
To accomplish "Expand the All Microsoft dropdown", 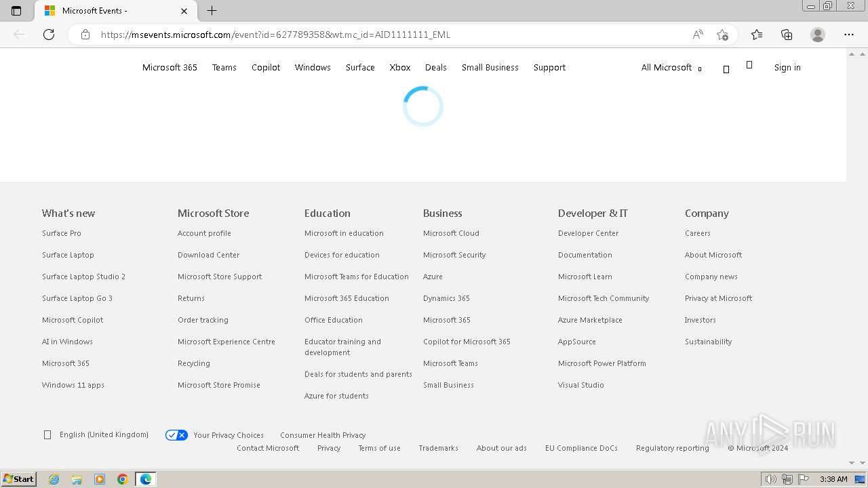I will click(x=671, y=67).
